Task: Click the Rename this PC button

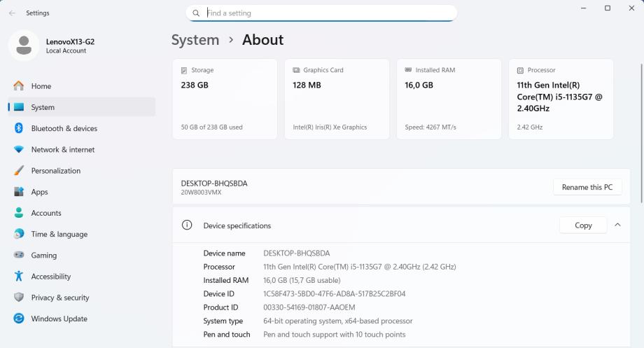Action: 587,187
